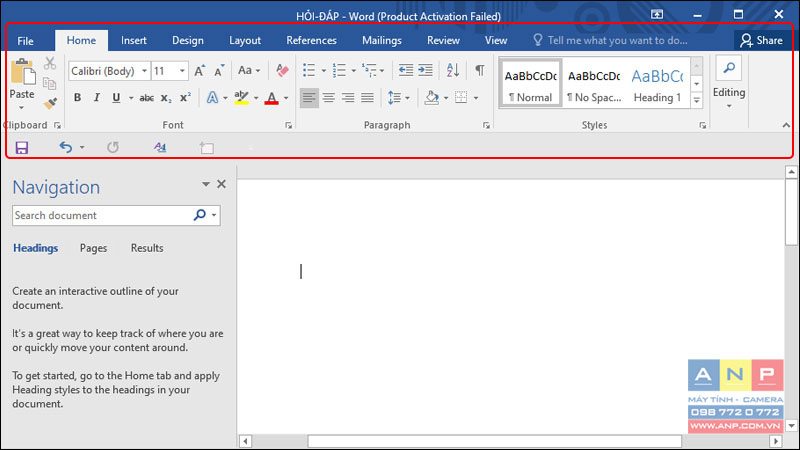Open the Pages navigation tab

pyautogui.click(x=93, y=248)
